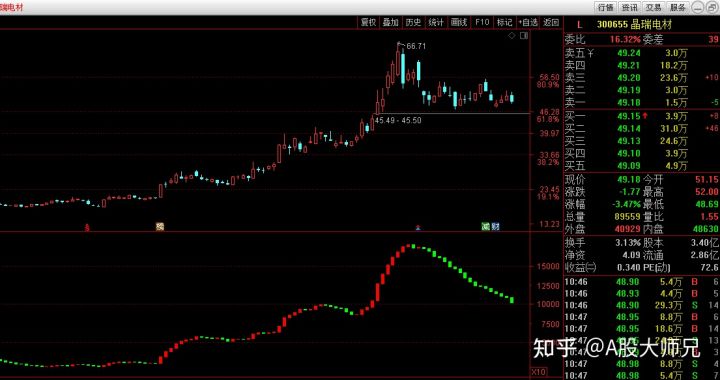Open the 历史 history button
The width and height of the screenshot is (720, 380).
(x=413, y=22)
